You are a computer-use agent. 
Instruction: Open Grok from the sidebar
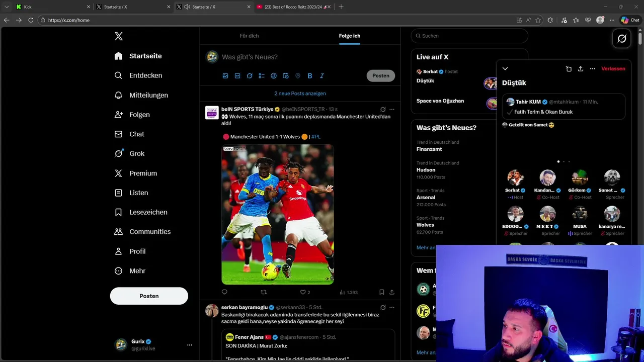click(x=129, y=153)
